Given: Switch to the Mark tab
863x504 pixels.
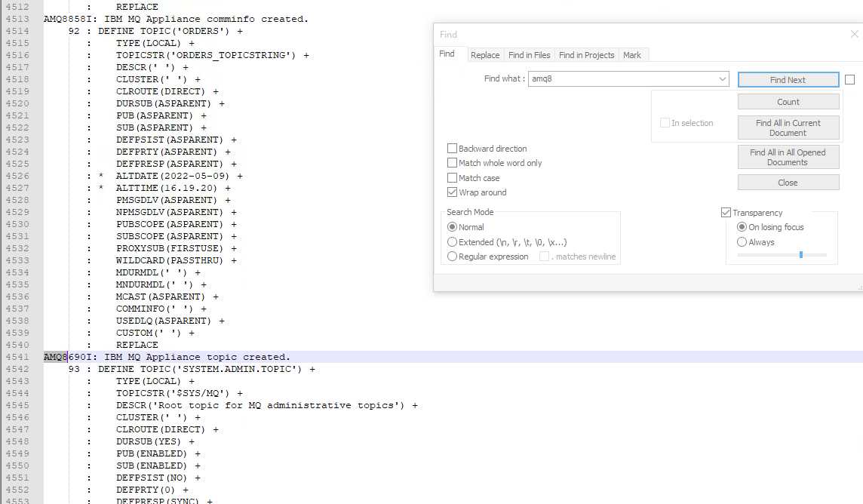Looking at the screenshot, I should pyautogui.click(x=632, y=55).
